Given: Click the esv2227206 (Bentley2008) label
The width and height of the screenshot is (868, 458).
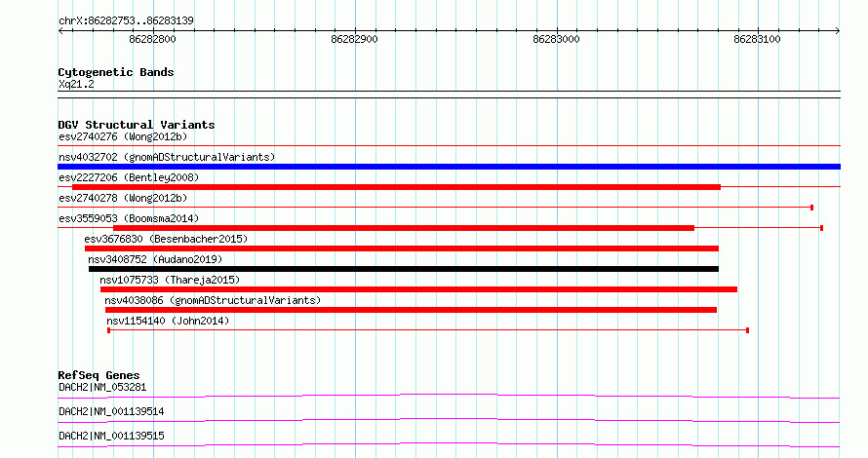Looking at the screenshot, I should (129, 177).
